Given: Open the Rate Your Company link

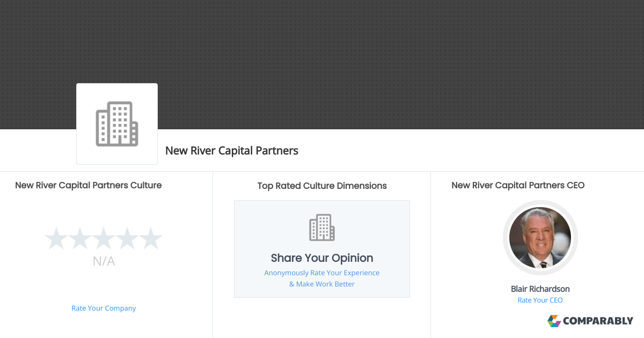Looking at the screenshot, I should click(104, 308).
